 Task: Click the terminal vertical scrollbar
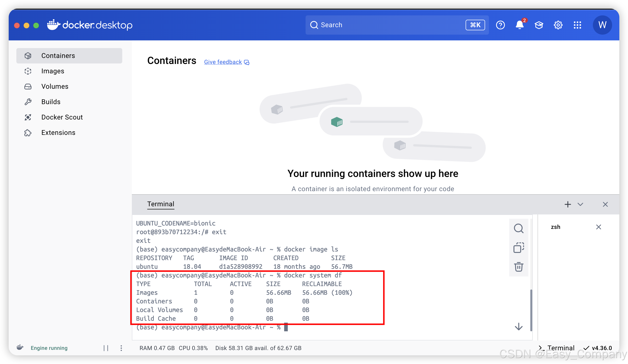click(x=531, y=310)
